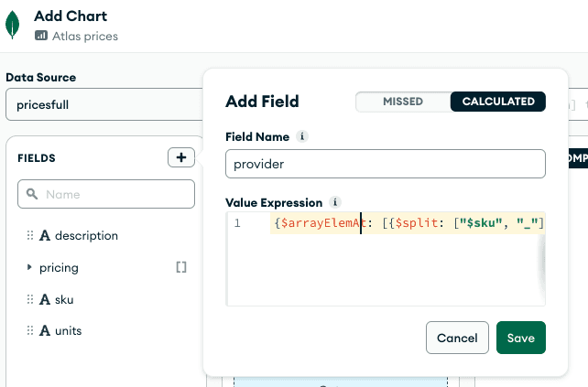Click the chart icon beside Atlas prices
588x387 pixels.
tap(40, 37)
